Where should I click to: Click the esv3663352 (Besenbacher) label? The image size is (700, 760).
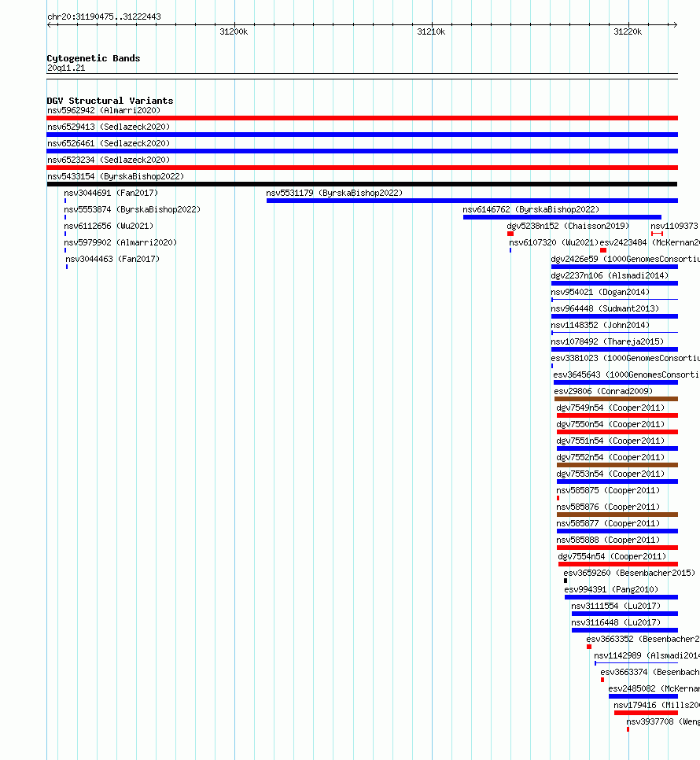(643, 638)
